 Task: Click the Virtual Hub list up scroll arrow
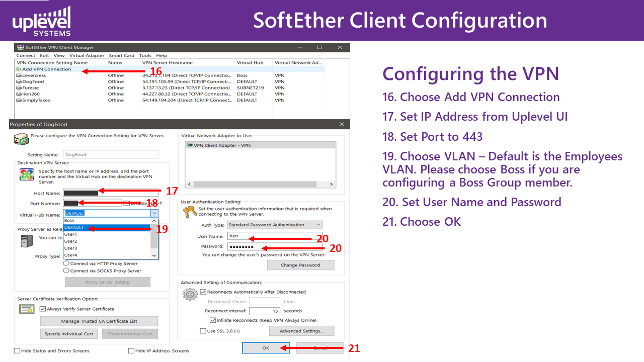tap(154, 221)
